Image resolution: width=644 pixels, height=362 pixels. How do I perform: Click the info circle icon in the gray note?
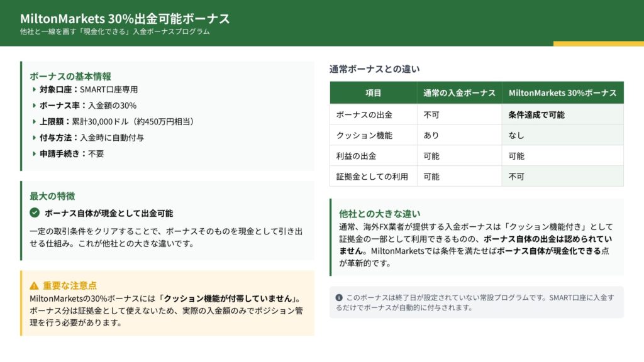339,297
